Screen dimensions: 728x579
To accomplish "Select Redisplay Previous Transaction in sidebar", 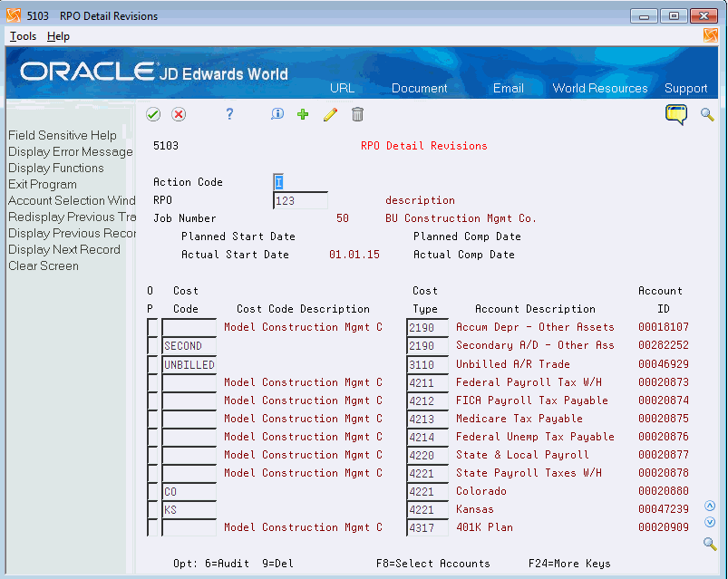I will tap(72, 217).
